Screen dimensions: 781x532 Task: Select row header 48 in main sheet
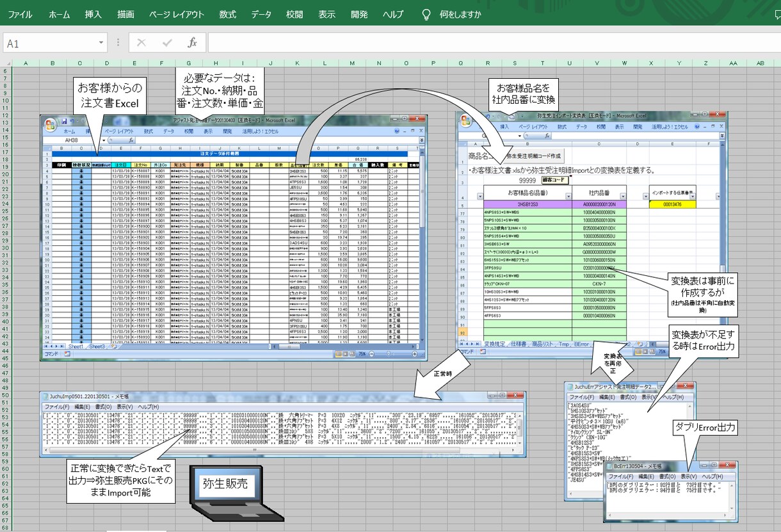click(x=5, y=379)
